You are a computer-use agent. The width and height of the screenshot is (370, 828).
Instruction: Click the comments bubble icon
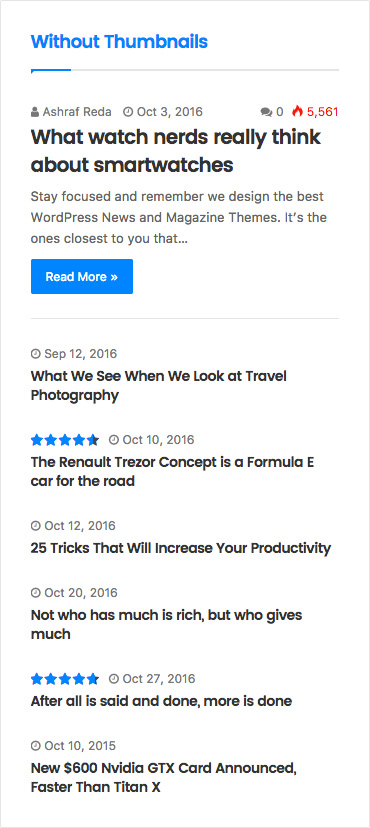click(x=266, y=112)
